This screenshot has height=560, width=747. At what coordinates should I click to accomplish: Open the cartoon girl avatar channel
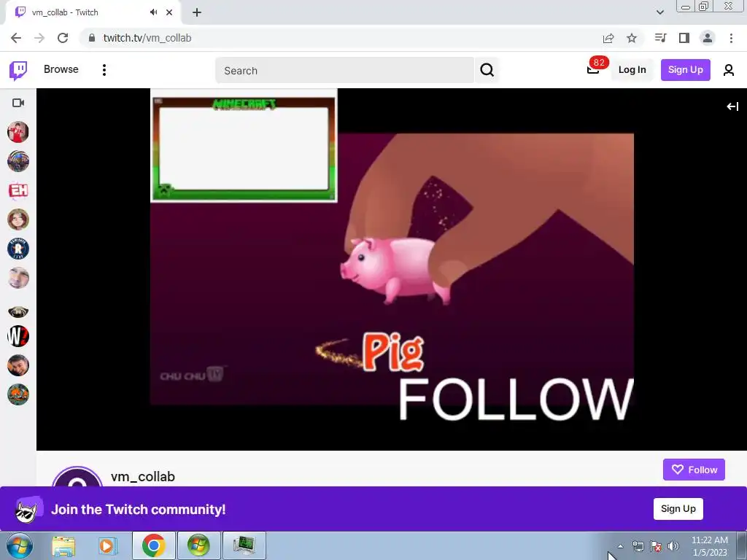click(18, 219)
